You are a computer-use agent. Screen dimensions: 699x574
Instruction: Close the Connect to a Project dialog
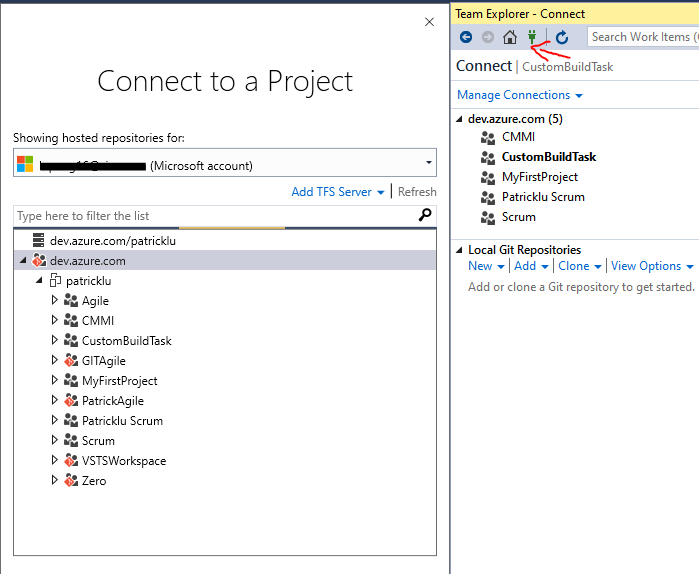pos(429,22)
